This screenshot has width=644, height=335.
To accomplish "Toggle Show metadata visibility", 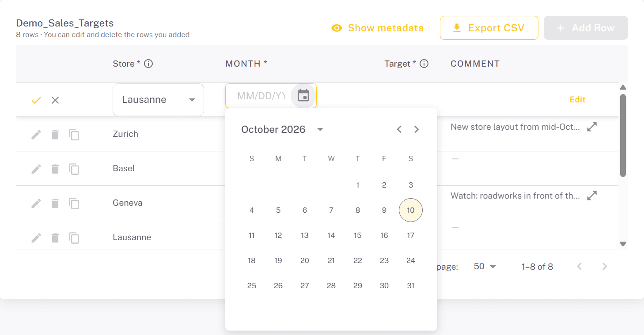I will (x=378, y=28).
